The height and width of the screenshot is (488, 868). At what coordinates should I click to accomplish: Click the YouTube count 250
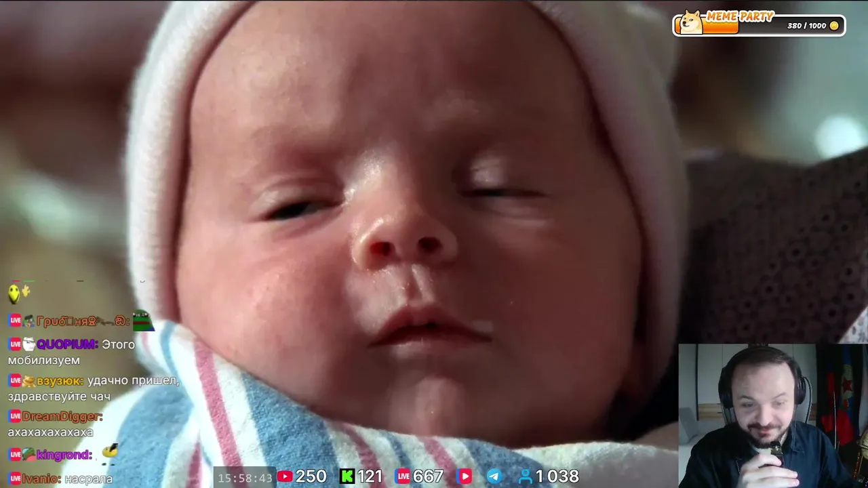click(311, 476)
